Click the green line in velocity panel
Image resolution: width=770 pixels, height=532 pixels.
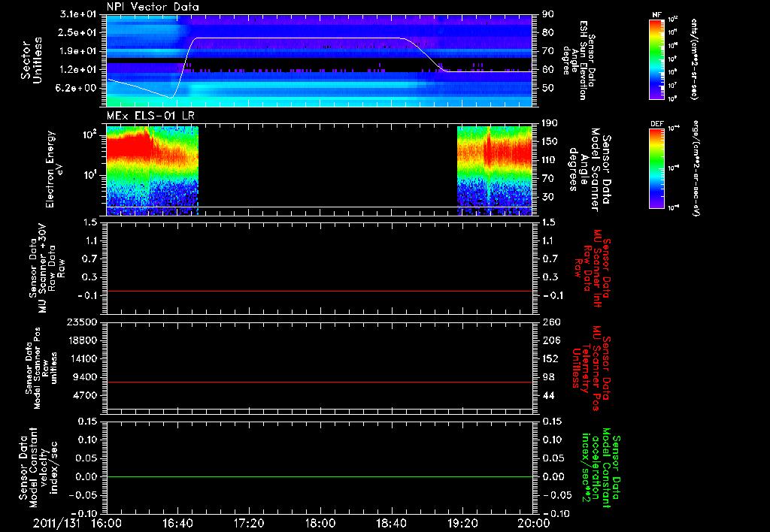pos(320,476)
